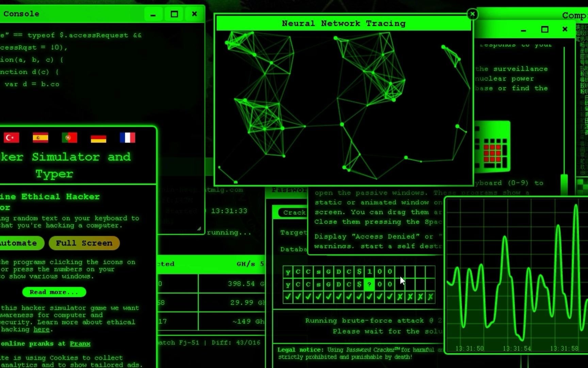Click the 'Legal notice:' text
This screenshot has width=588, height=368.
coord(300,350)
